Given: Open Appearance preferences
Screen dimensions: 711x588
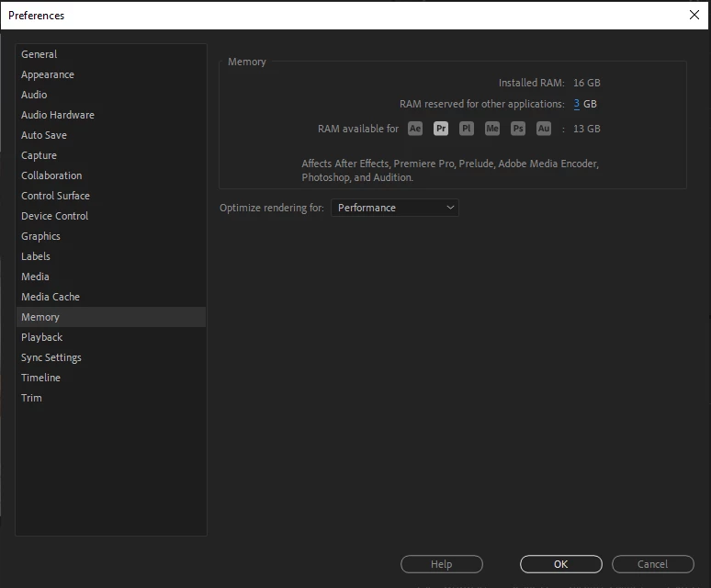Looking at the screenshot, I should 111,74.
